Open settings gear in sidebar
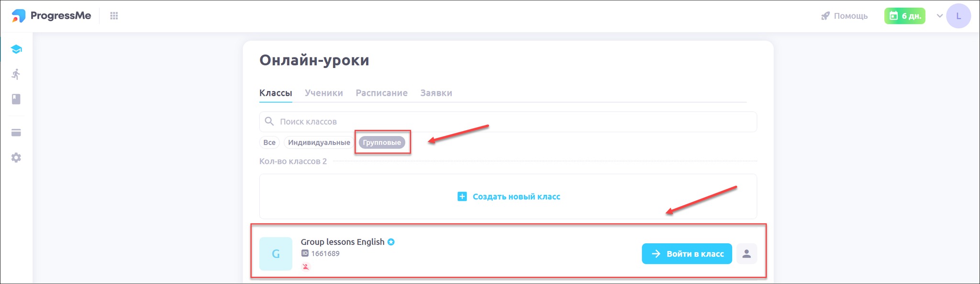The height and width of the screenshot is (284, 980). [16, 158]
